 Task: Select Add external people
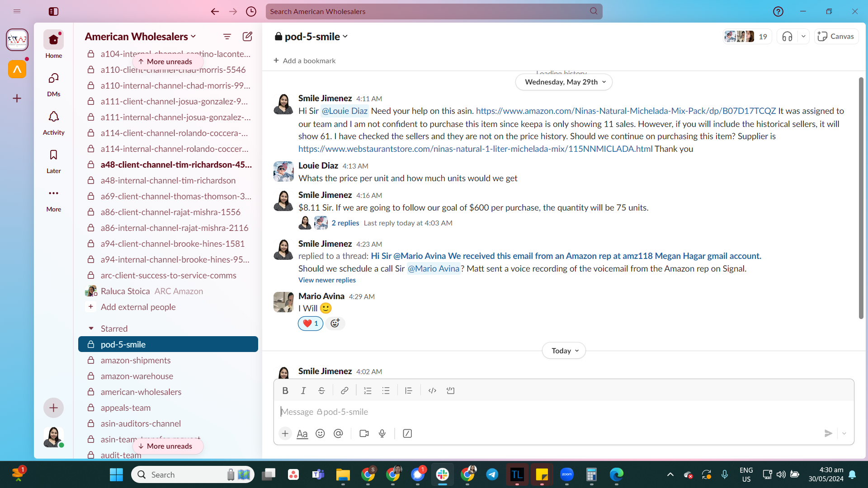coord(168,307)
